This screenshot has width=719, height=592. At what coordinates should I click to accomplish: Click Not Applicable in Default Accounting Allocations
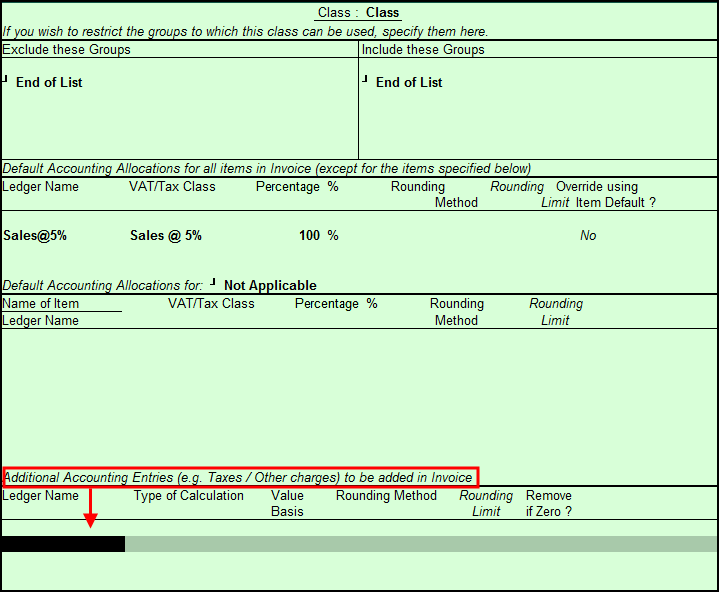(x=270, y=286)
